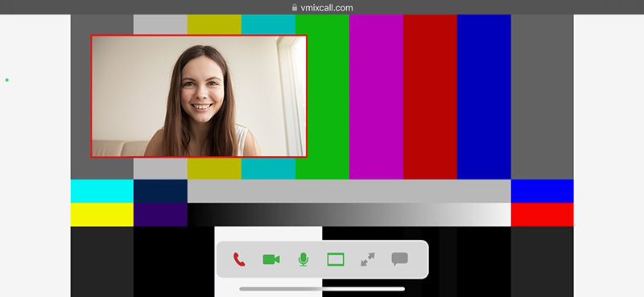Click the bright cyan block on the left

click(x=102, y=191)
